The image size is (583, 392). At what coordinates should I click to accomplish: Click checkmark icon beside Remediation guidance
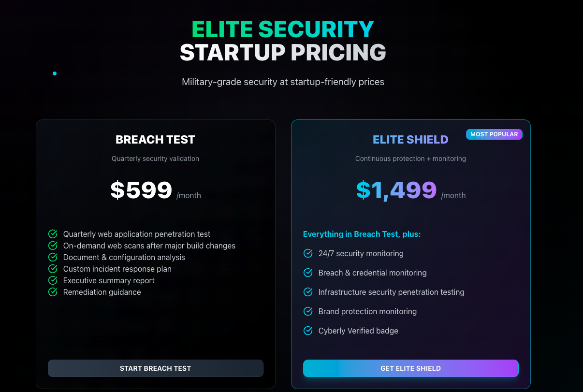coord(53,292)
